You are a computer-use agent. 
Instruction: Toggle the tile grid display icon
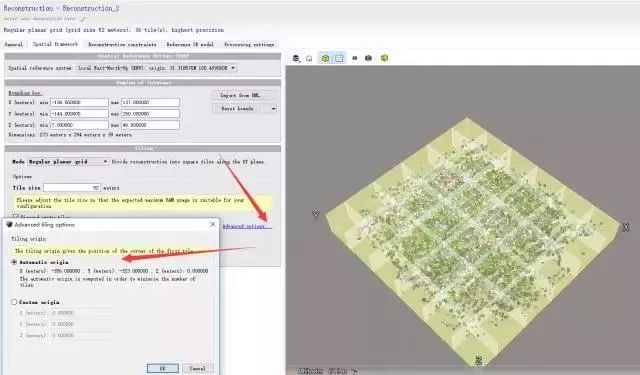pyautogui.click(x=339, y=58)
